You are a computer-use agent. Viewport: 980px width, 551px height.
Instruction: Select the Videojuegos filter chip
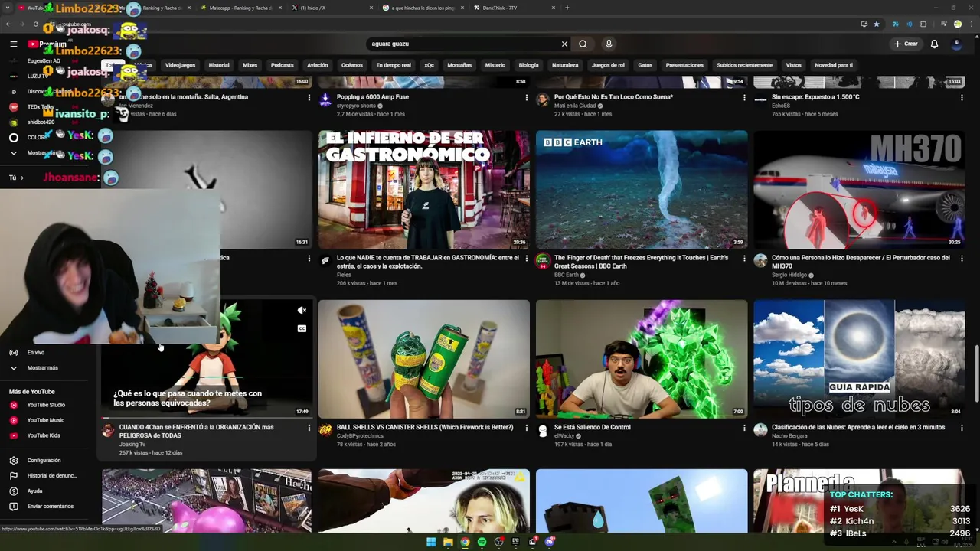coord(180,65)
